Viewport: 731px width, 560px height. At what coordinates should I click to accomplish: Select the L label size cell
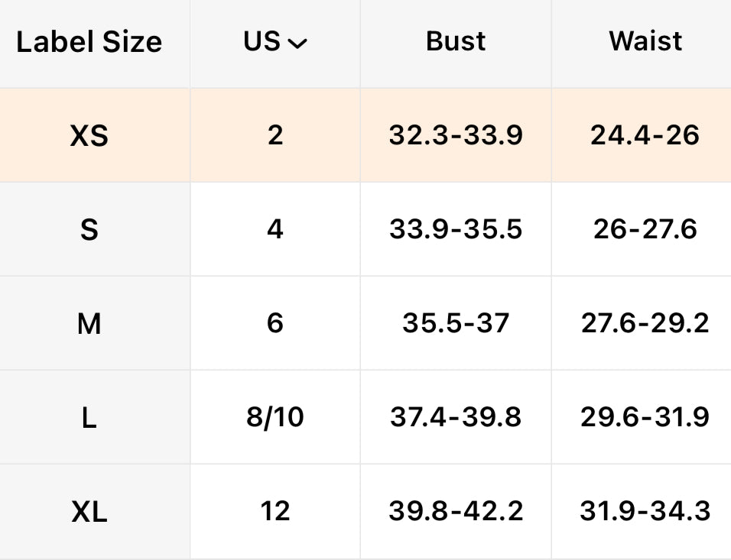(89, 418)
